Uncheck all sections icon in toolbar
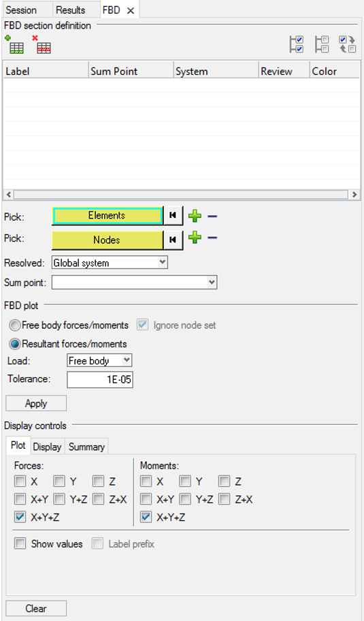364x621 pixels. [322, 44]
